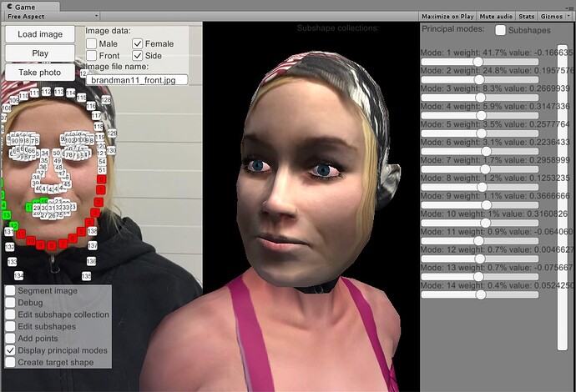The image size is (576, 392).
Task: Click the principal modes vertical scrollbar
Action: 563,198
